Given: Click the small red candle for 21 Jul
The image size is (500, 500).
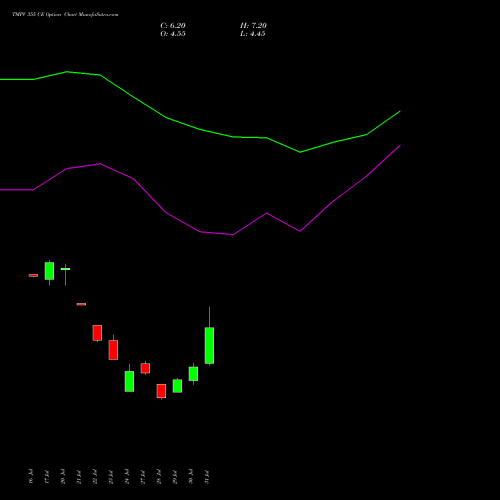Looking at the screenshot, I should 81,304.
